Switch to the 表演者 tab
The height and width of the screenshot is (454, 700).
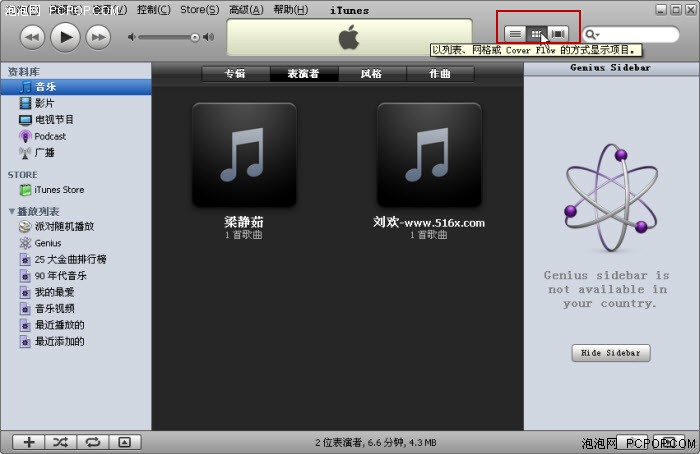tap(304, 74)
